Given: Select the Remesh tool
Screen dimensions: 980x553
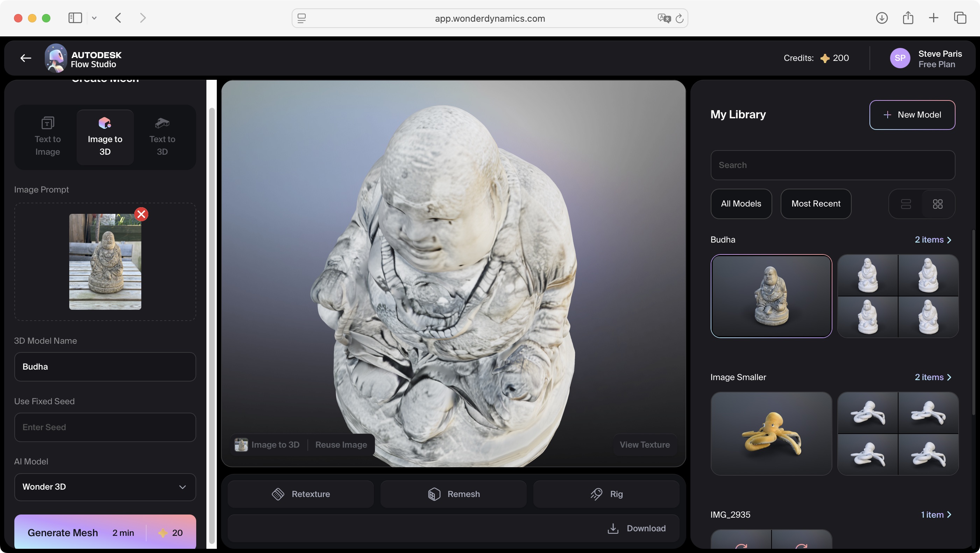Looking at the screenshot, I should [453, 493].
